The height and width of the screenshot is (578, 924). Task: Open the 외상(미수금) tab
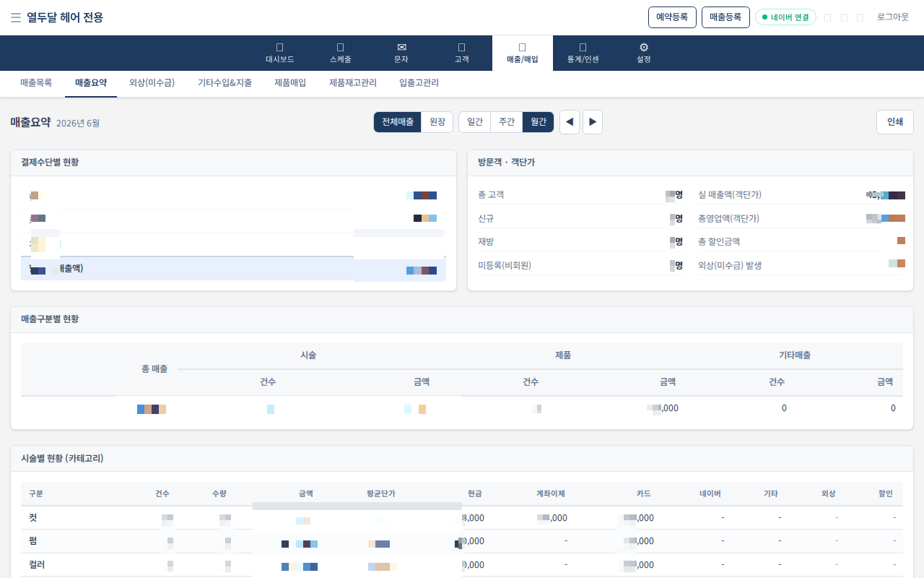(152, 83)
